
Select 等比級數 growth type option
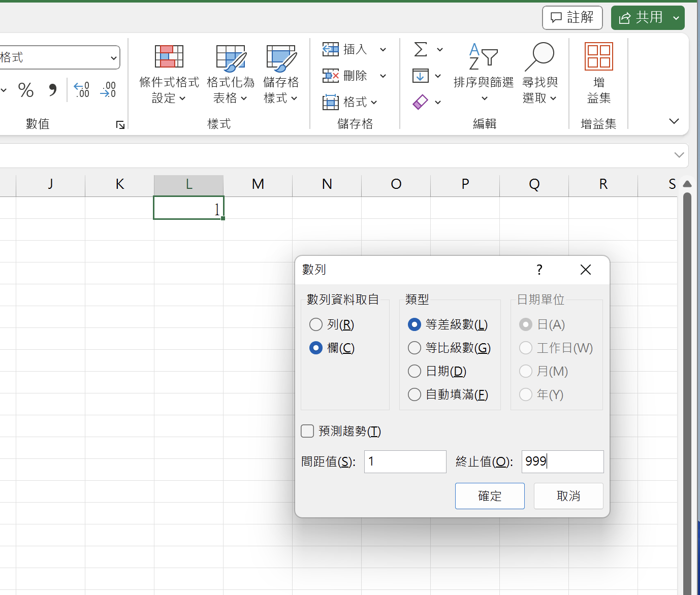point(415,348)
